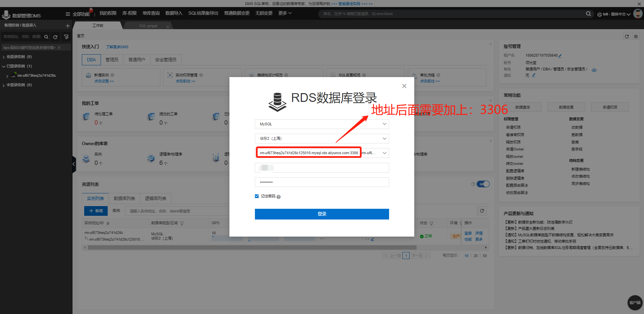Open the MySQL database type dropdown
Screen dimensions: 644x314
[322, 124]
